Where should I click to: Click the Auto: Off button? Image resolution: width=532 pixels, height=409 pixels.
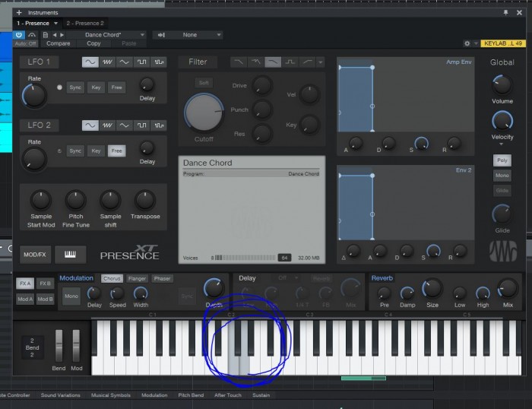point(25,43)
